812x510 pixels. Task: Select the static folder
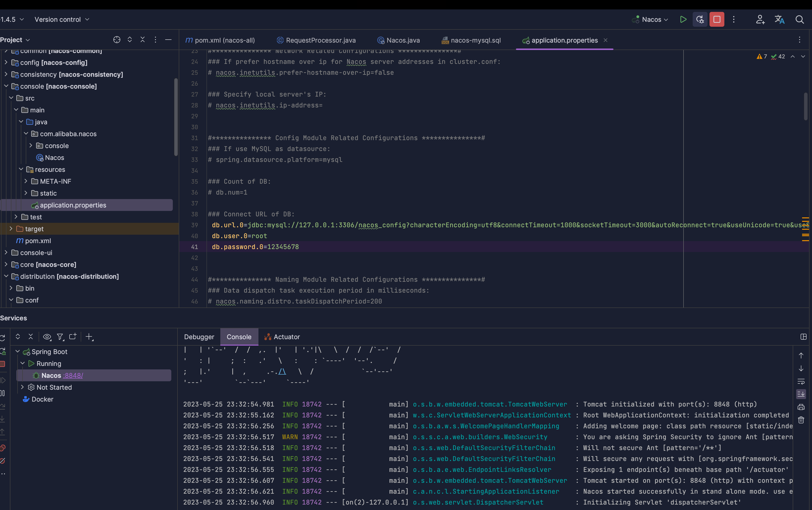pos(44,193)
